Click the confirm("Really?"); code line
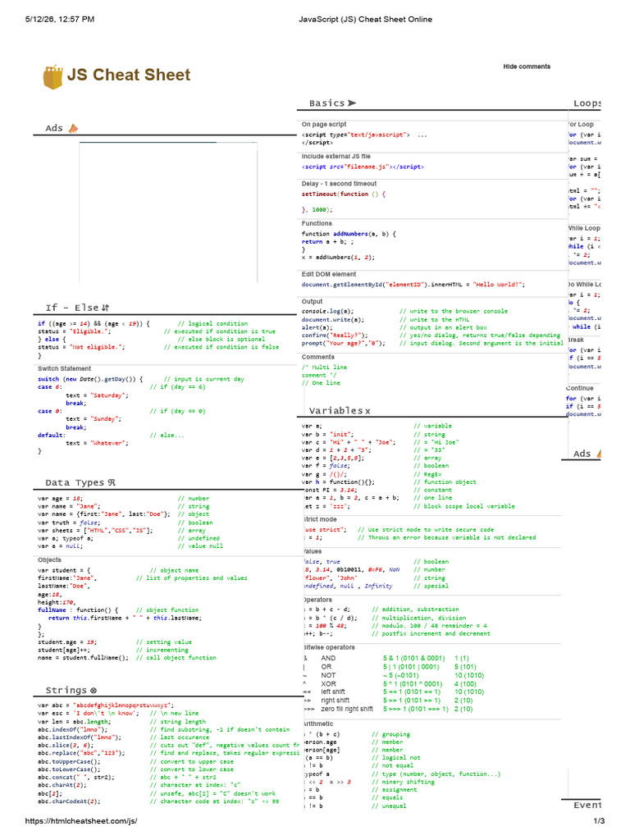The image size is (630, 840). (x=335, y=336)
